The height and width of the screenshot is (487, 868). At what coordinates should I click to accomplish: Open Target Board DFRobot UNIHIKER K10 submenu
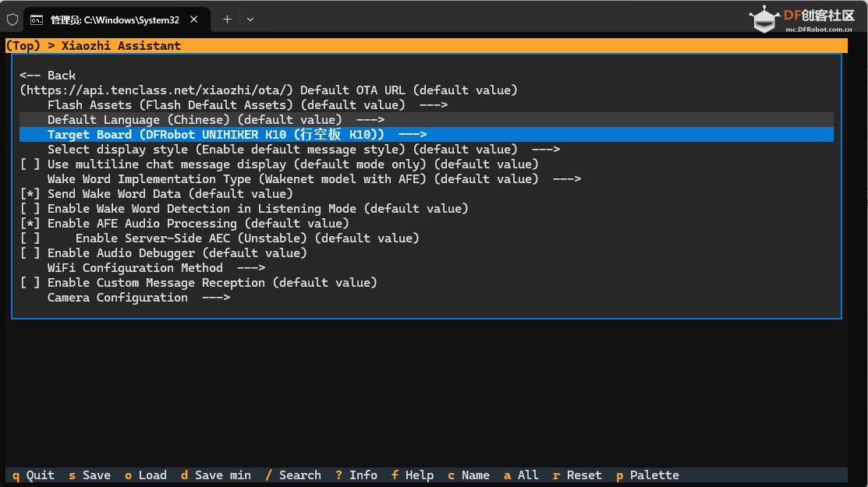click(x=427, y=134)
